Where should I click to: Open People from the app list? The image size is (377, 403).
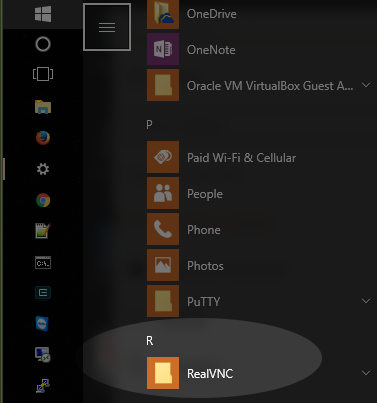(205, 194)
